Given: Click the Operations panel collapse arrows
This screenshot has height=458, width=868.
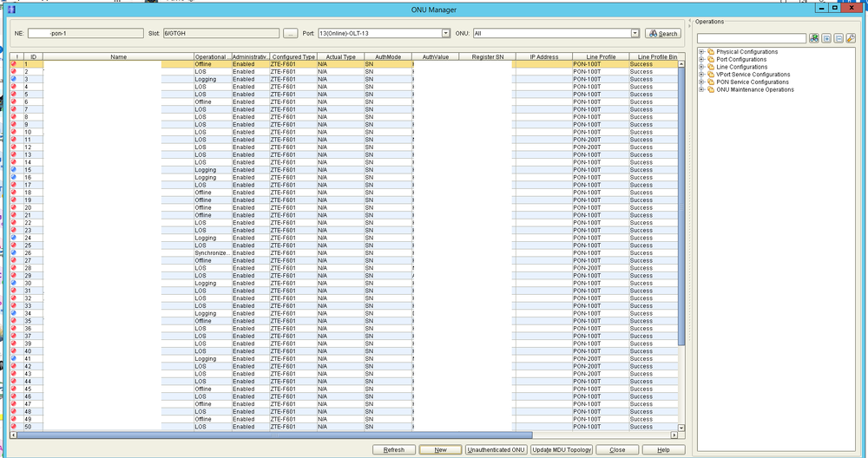Looking at the screenshot, I should (x=690, y=23).
